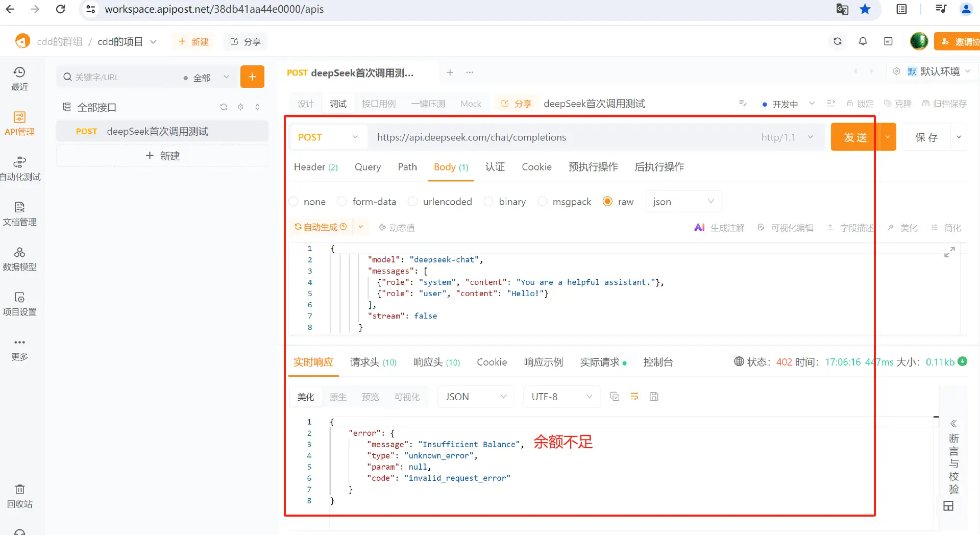The image size is (980, 535).
Task: Reload the page in the browser
Action: click(x=60, y=9)
